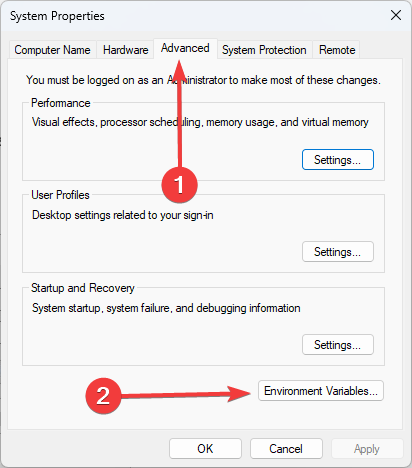Cancel the System Properties dialog
Viewport: 412px width, 468px height.
[x=286, y=449]
